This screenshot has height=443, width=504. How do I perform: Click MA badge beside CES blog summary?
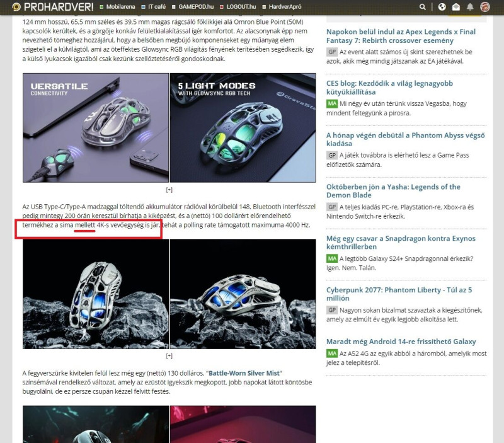332,103
